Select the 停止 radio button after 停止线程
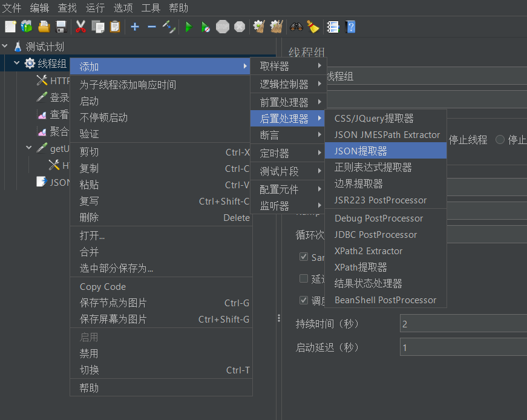This screenshot has height=420, width=527. pos(500,139)
